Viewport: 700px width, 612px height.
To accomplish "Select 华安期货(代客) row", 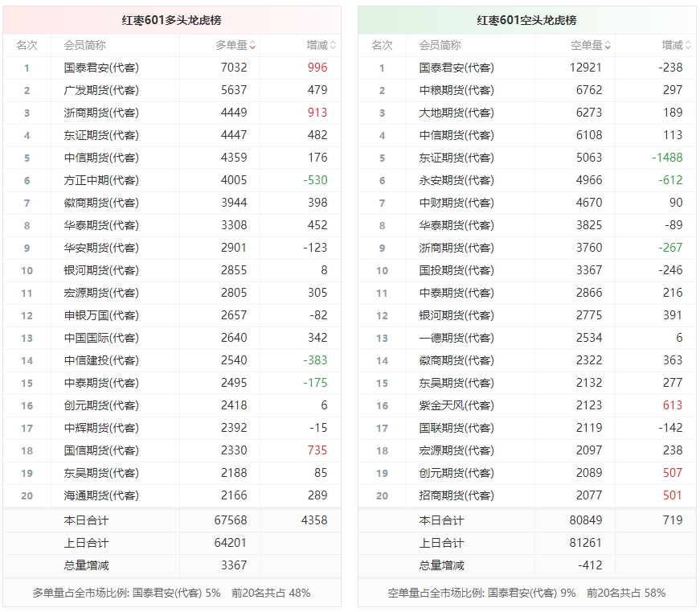I will pyautogui.click(x=172, y=248).
